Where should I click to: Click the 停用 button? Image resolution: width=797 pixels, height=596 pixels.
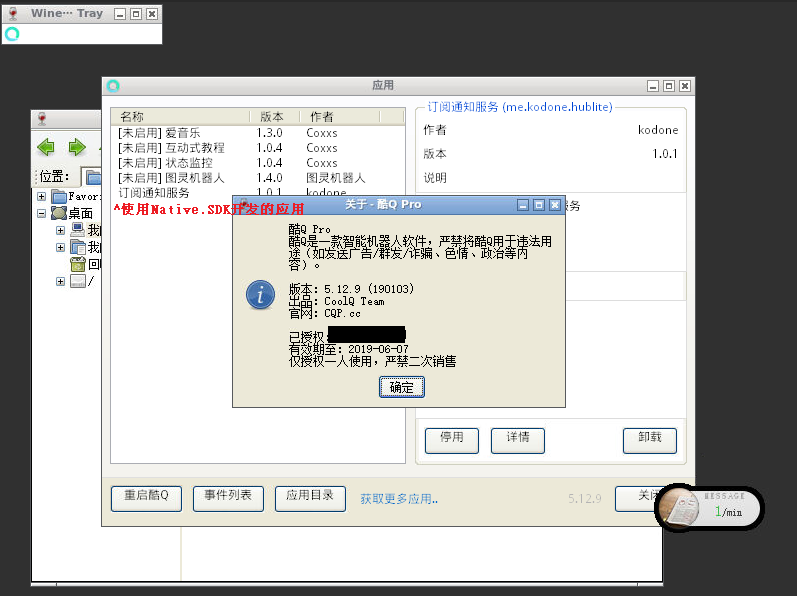[x=452, y=441]
